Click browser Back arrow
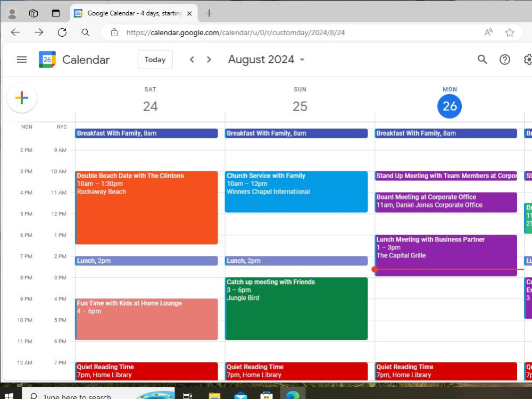The height and width of the screenshot is (399, 532). [15, 32]
